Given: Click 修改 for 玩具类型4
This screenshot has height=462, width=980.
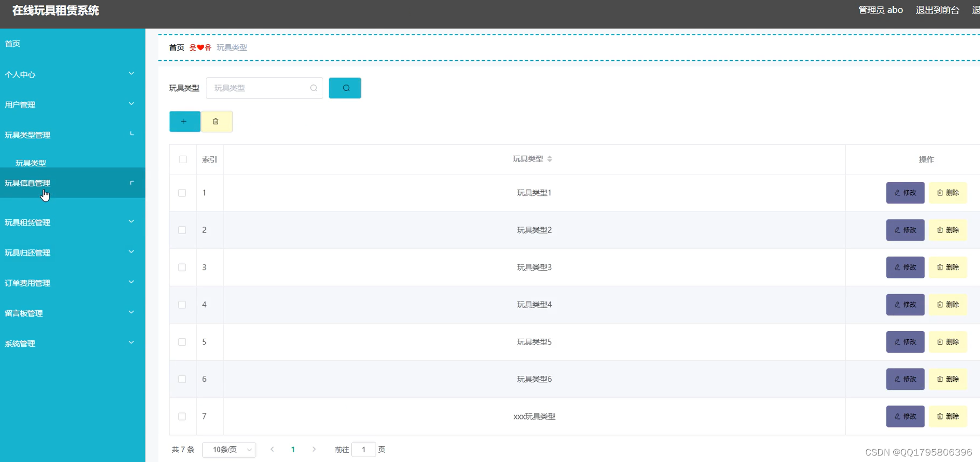Looking at the screenshot, I should (x=905, y=305).
